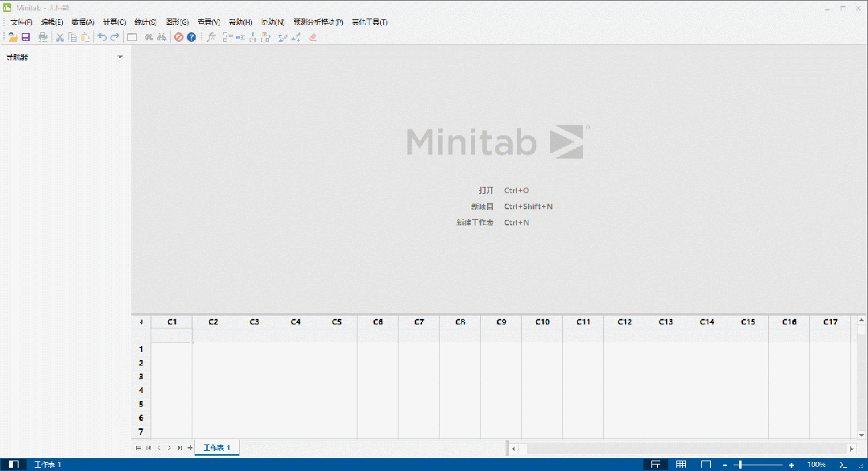The height and width of the screenshot is (471, 868).
Task: Click the fx Assign Formula icon
Action: (x=211, y=37)
